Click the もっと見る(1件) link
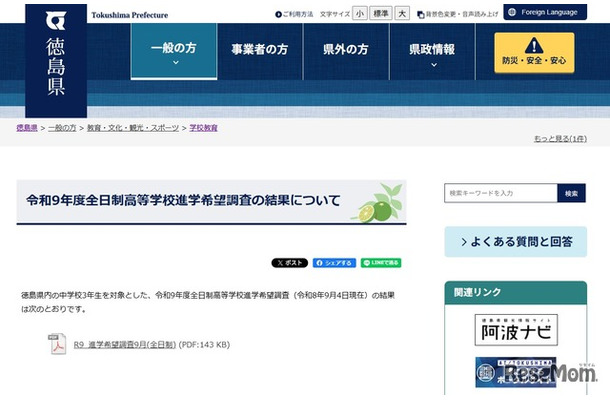The image size is (610, 400). [560, 139]
